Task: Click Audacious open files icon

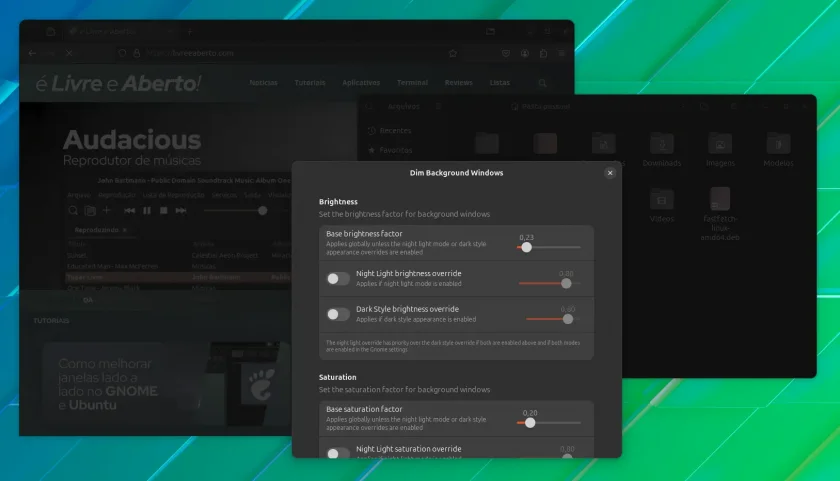Action: click(90, 211)
